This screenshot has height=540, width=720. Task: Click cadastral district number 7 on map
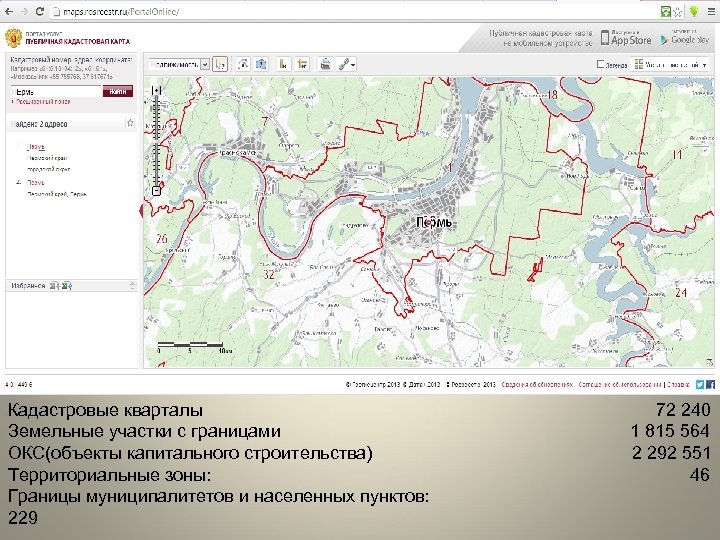click(264, 121)
